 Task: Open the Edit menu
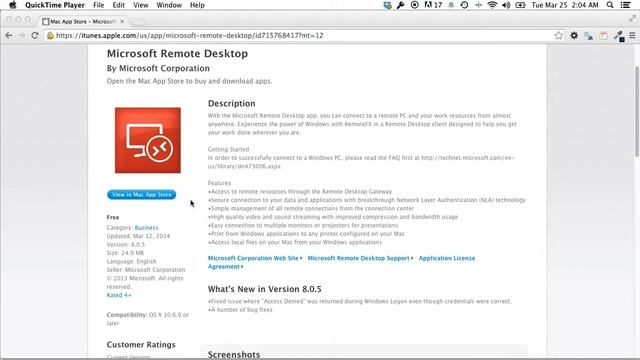point(118,5)
